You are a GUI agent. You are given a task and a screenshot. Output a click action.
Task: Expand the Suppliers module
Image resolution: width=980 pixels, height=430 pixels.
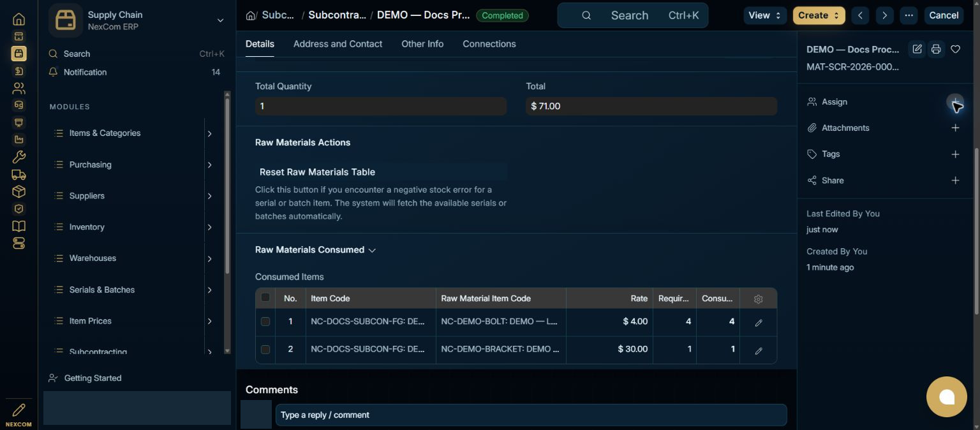click(x=209, y=196)
